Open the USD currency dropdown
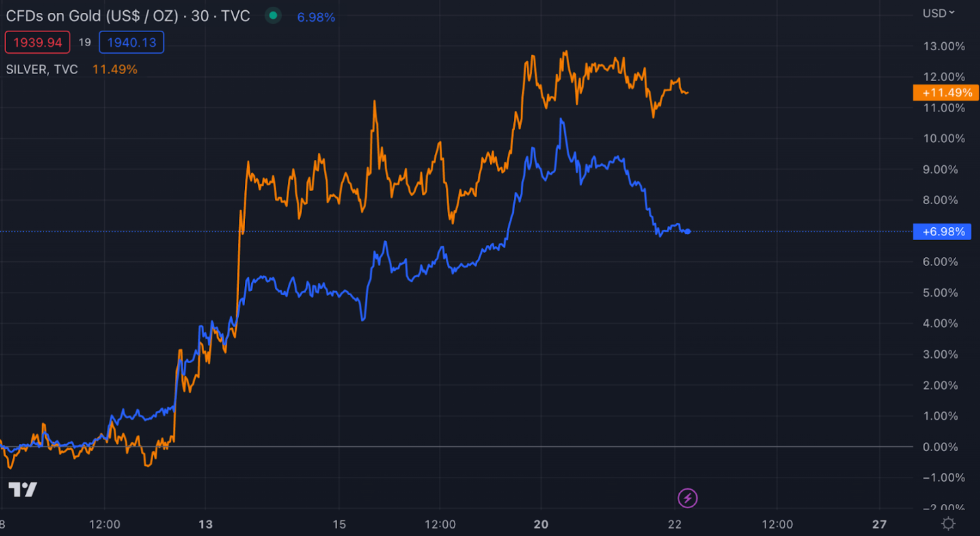 (938, 12)
